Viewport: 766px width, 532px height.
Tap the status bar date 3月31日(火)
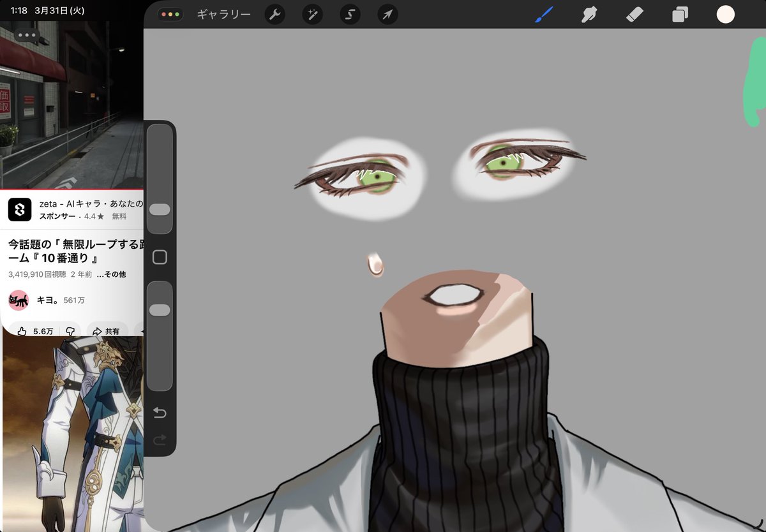click(59, 11)
